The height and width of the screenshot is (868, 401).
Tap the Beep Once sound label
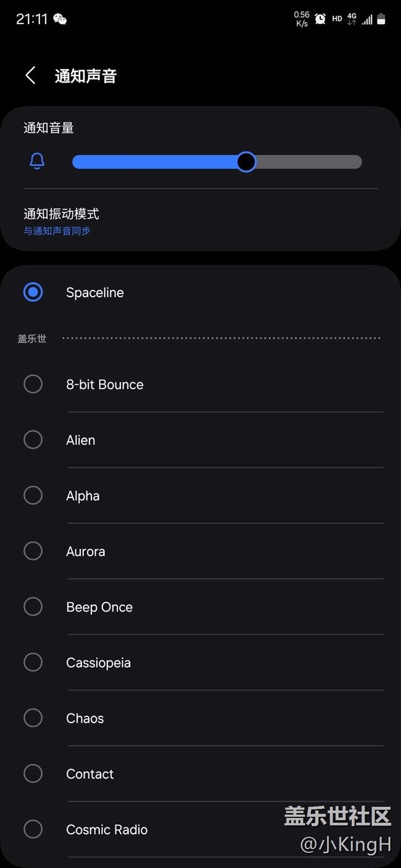point(99,607)
